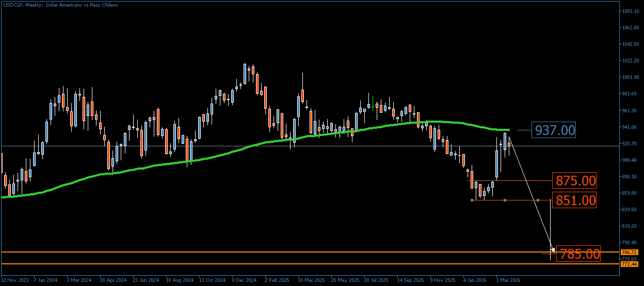Click the 839.50 price axis label
Image resolution: width=644 pixels, height=286 pixels.
(x=629, y=210)
